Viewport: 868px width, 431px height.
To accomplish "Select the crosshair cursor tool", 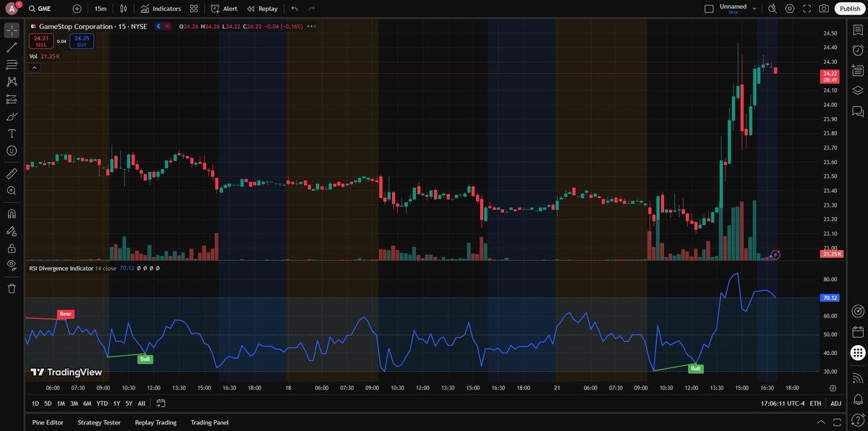I will coord(12,30).
